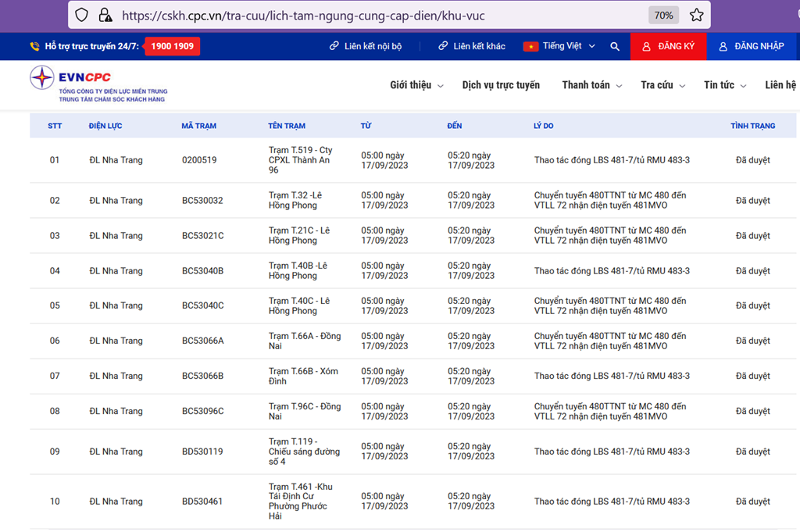
Task: Expand Giới thiệu menu
Action: coord(416,85)
